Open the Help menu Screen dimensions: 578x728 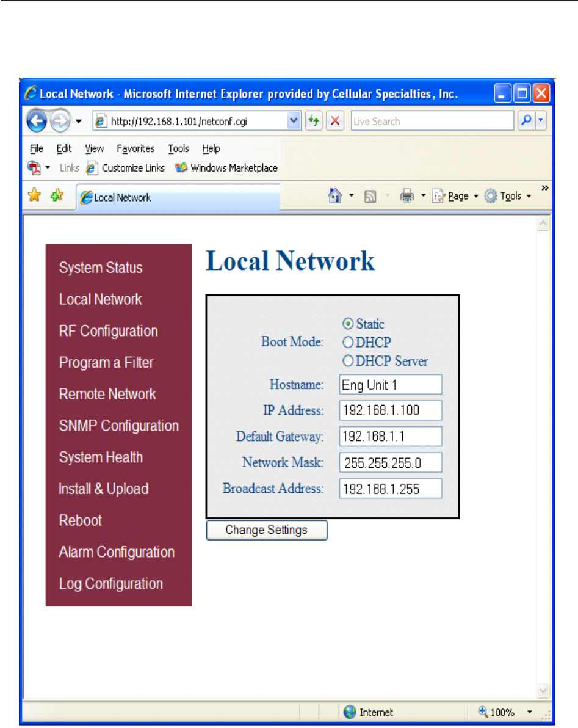[x=211, y=148]
